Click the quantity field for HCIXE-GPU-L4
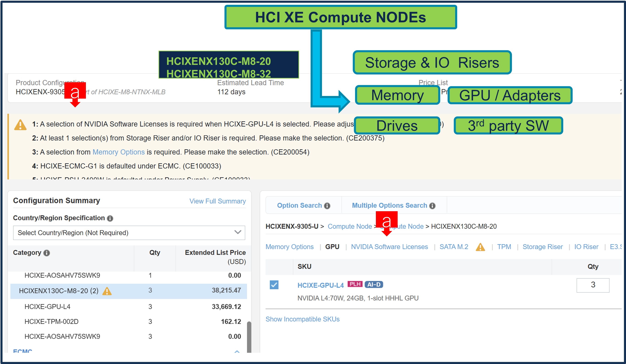The width and height of the screenshot is (626, 364). click(593, 285)
